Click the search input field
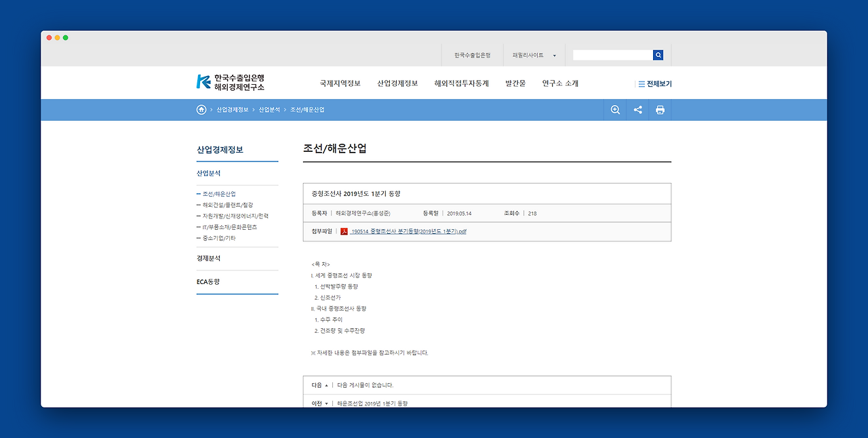Viewport: 868px width, 438px height. (612, 55)
